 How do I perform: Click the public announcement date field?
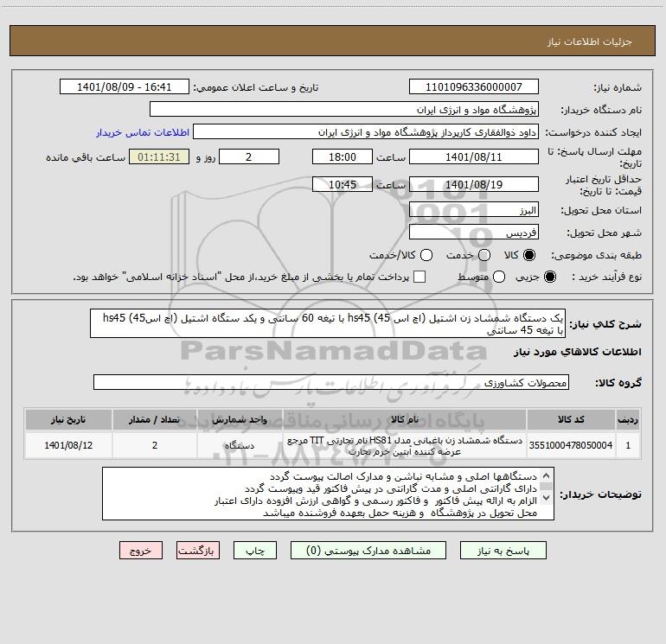[125, 86]
